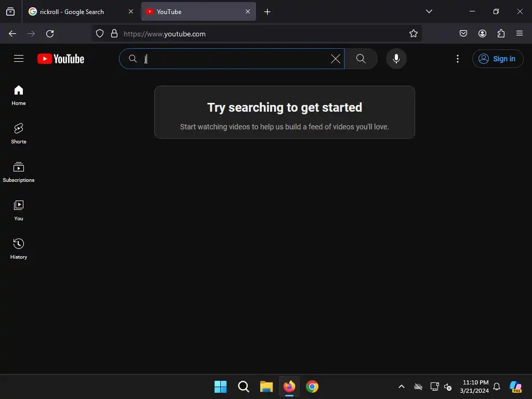
Task: Show hidden system tray icons
Action: [x=402, y=387]
